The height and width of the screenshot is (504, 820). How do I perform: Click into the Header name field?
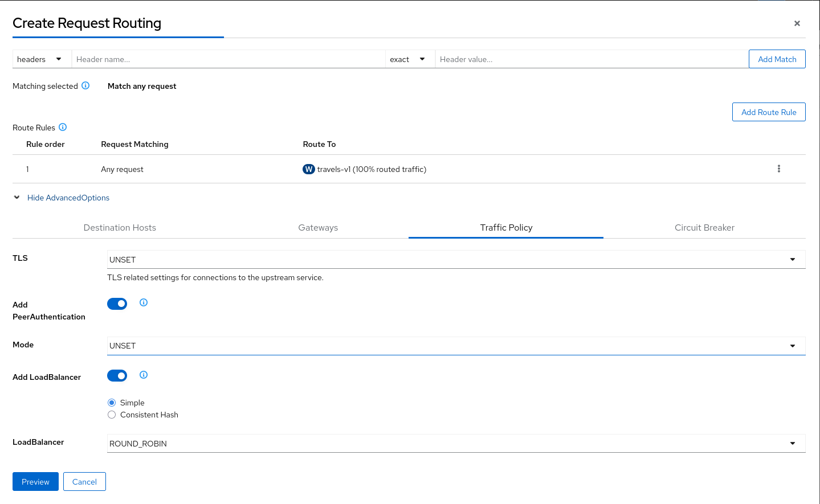click(x=228, y=59)
